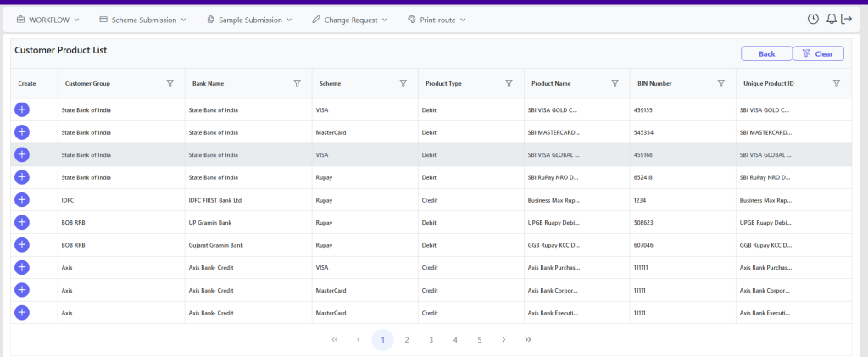Viewport: 868px width, 357px height.
Task: Open filter for Customer Group column
Action: [170, 83]
